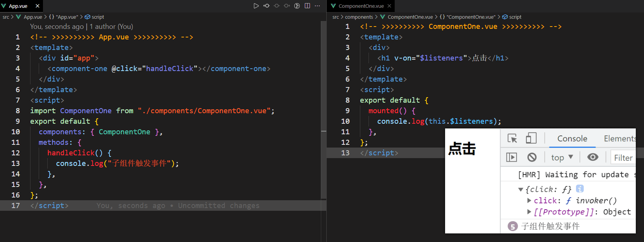Click the console.log(this.$listeners) statement
Screen dimensions: 644x242
click(x=439, y=121)
